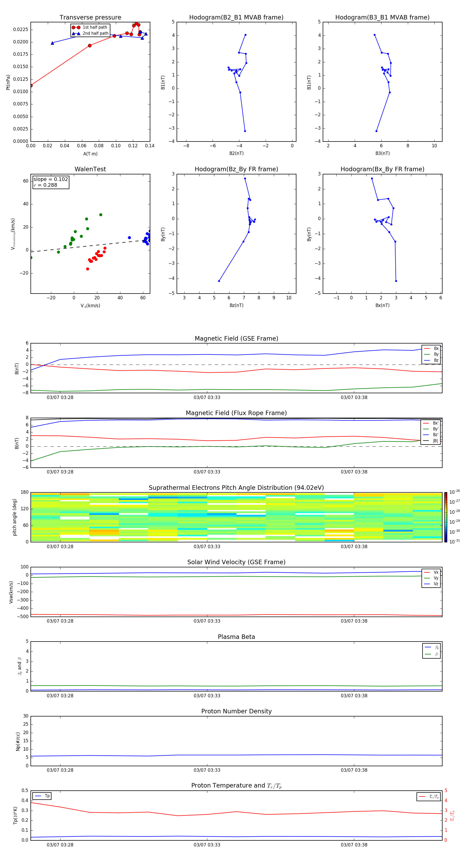
Task: Click the V_A(km/s) x-axis label
Action: pyautogui.click(x=90, y=306)
